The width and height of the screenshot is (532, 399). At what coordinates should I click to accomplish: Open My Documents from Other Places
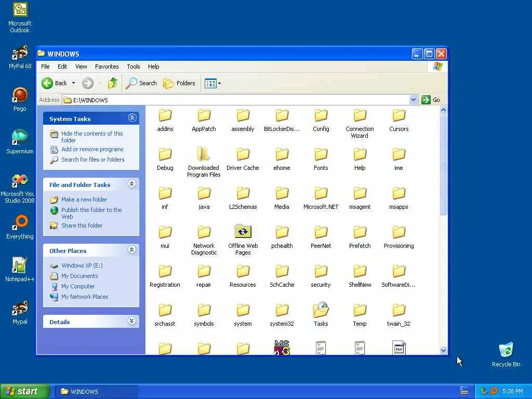point(79,276)
